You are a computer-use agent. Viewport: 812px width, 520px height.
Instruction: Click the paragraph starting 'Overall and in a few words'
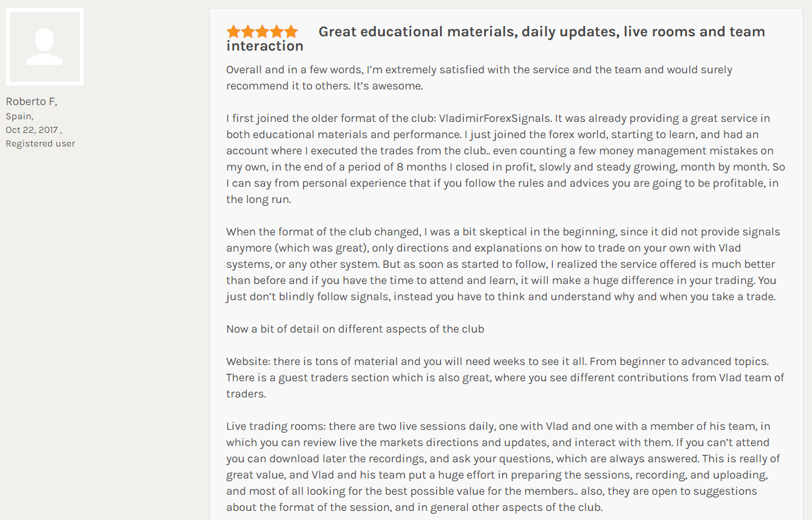(480, 78)
